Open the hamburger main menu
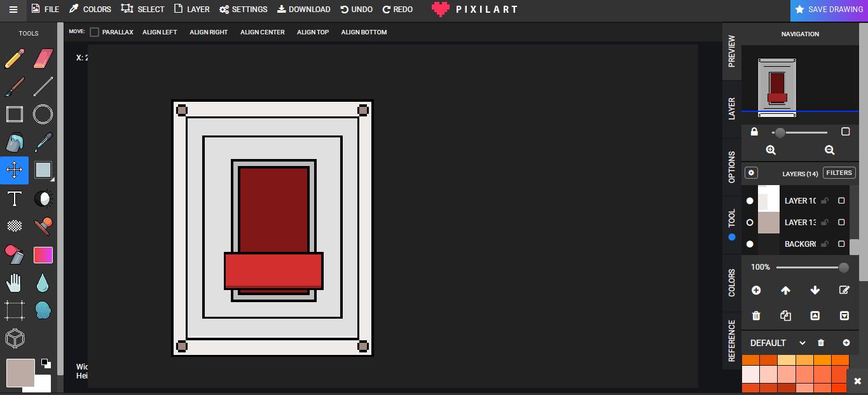 [x=13, y=10]
